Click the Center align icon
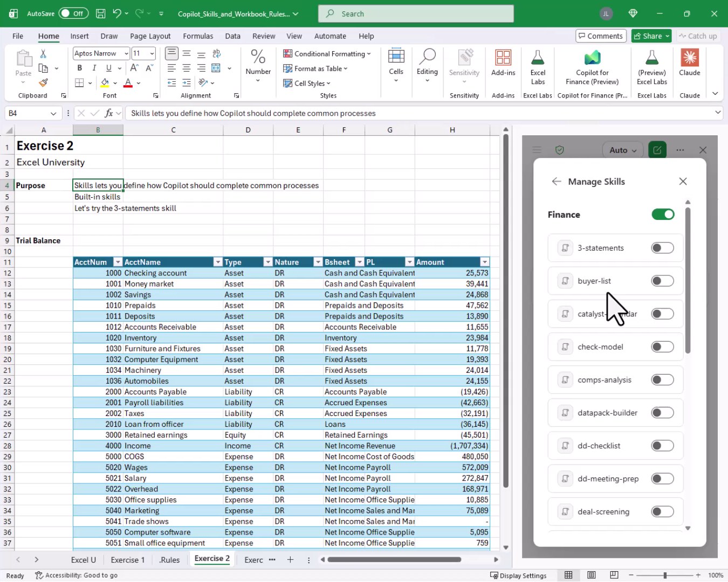This screenshot has width=728, height=582. pyautogui.click(x=186, y=68)
